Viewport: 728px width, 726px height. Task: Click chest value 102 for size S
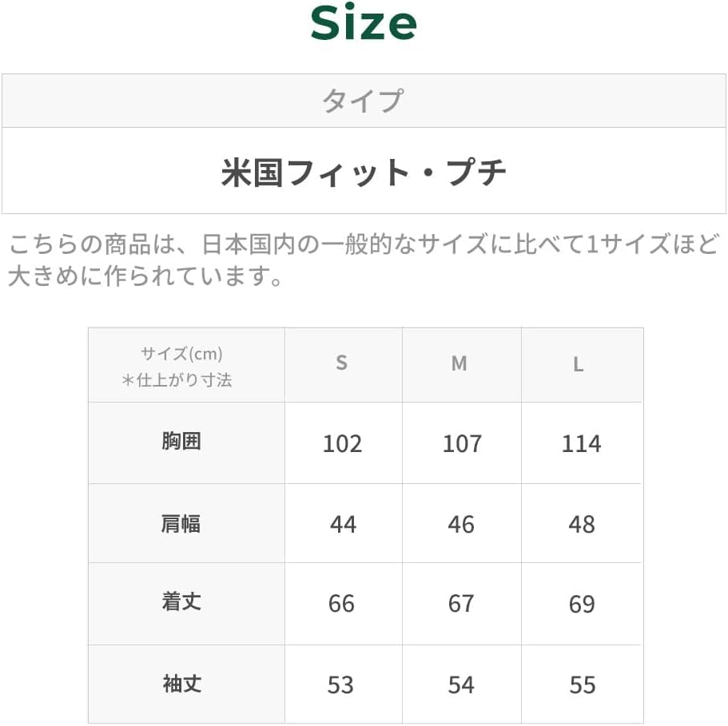(x=342, y=444)
